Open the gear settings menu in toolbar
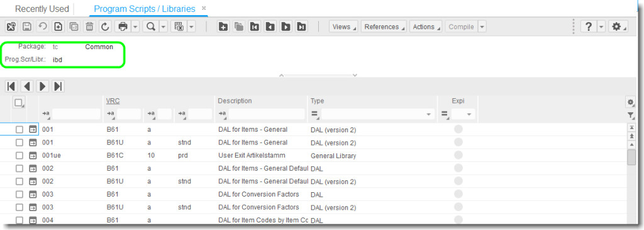The height and width of the screenshot is (230, 644). click(619, 26)
